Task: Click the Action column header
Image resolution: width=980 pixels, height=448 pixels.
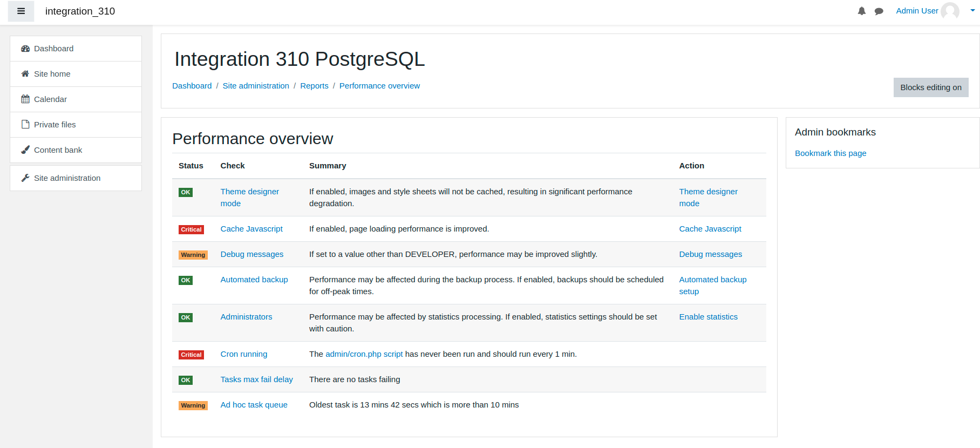Action: (691, 166)
